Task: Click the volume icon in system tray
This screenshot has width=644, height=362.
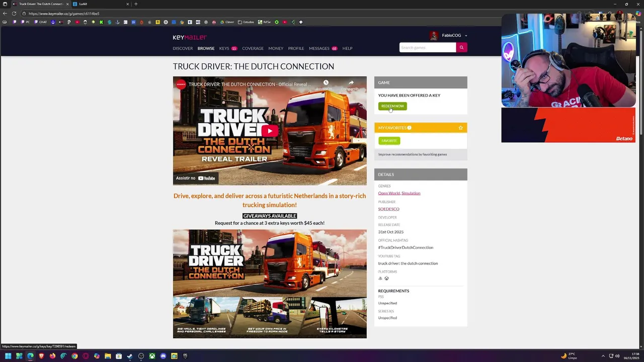Action: (x=617, y=356)
